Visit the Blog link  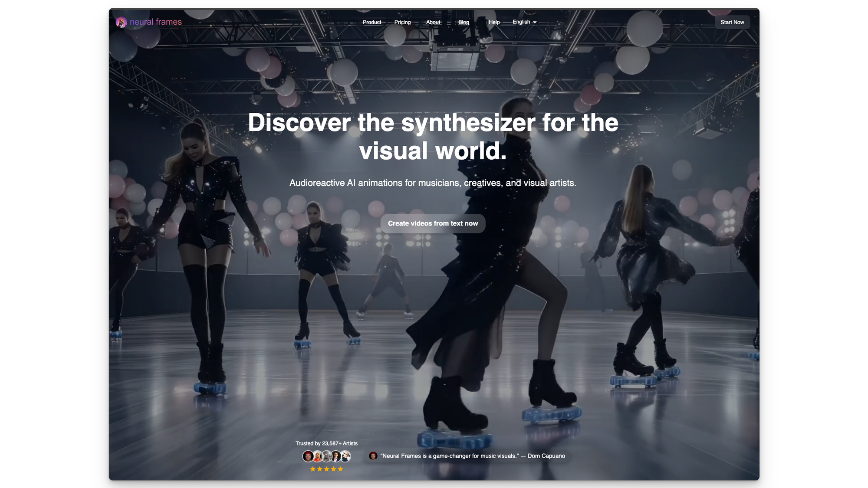tap(464, 22)
